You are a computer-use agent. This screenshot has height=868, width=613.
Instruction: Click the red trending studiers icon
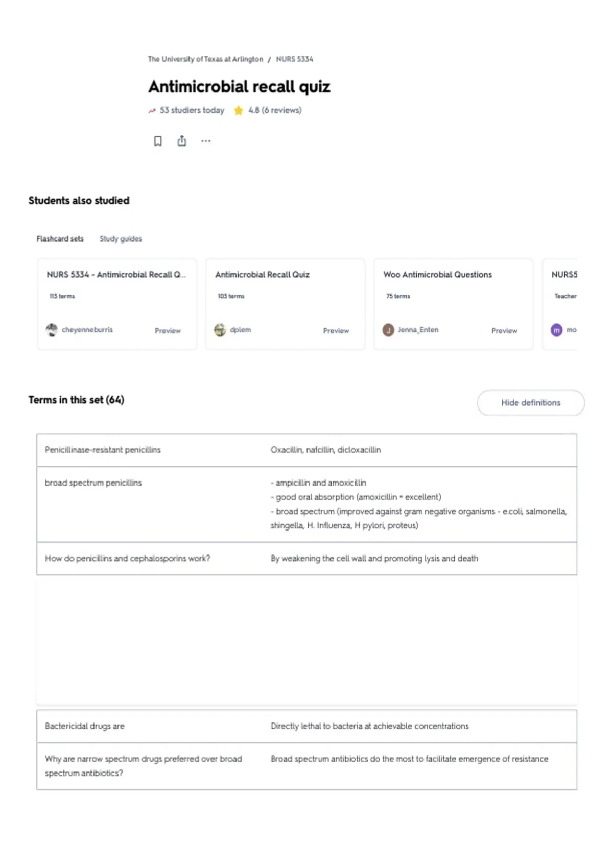152,111
